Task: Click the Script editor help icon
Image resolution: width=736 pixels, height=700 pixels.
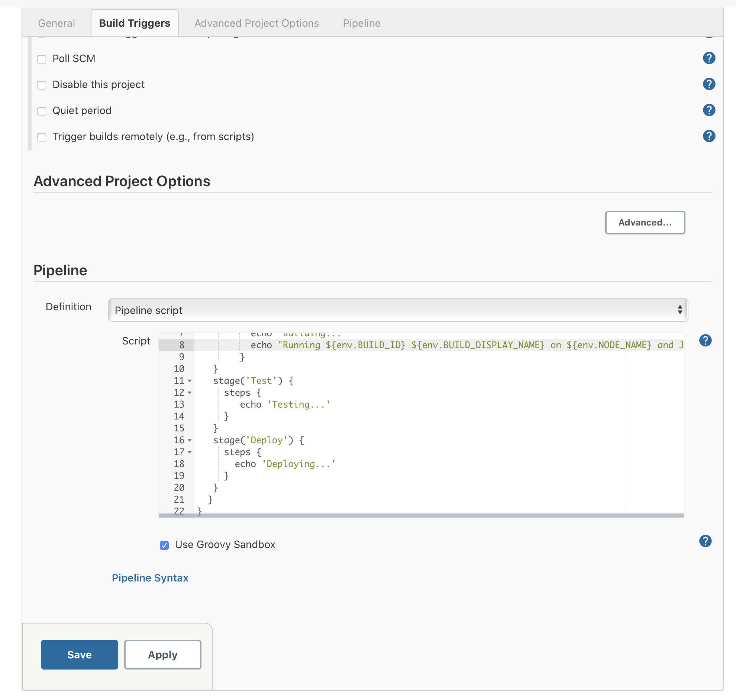Action: [x=705, y=340]
